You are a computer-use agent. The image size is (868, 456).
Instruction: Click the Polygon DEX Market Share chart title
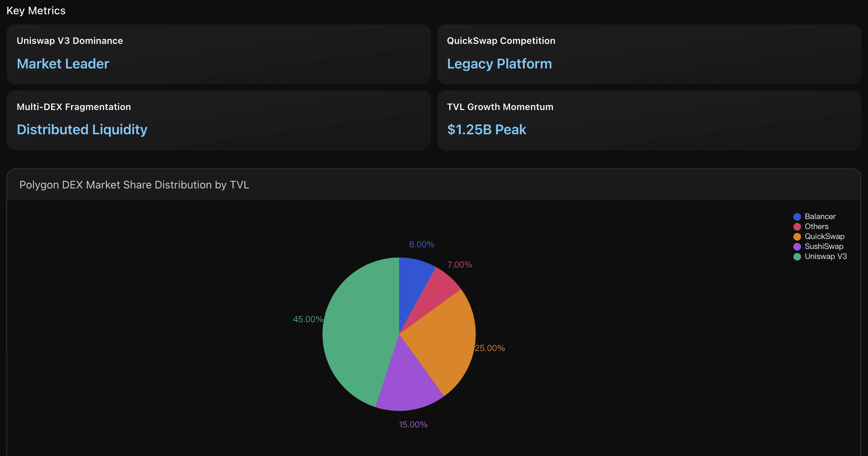[134, 185]
